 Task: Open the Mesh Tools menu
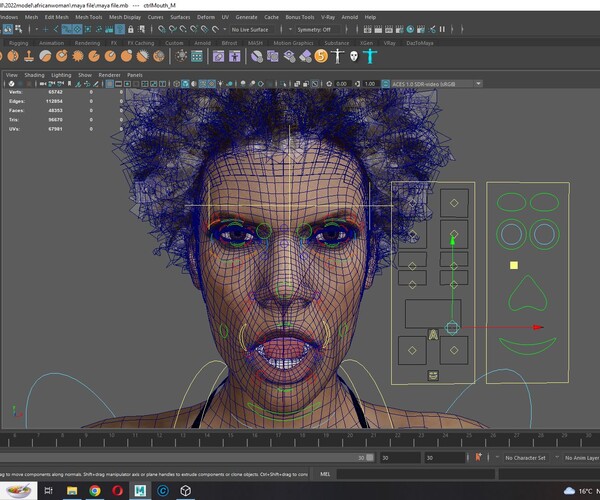[x=89, y=17]
